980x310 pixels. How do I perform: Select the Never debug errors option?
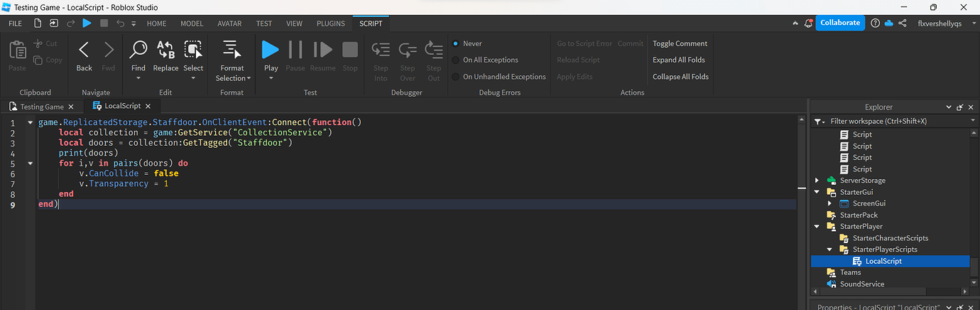[x=467, y=43]
